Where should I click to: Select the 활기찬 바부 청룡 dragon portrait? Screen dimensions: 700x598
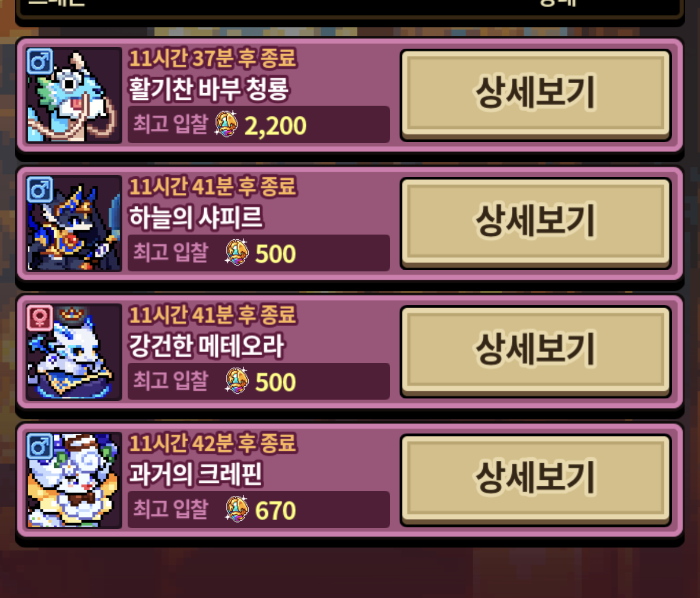click(x=74, y=95)
